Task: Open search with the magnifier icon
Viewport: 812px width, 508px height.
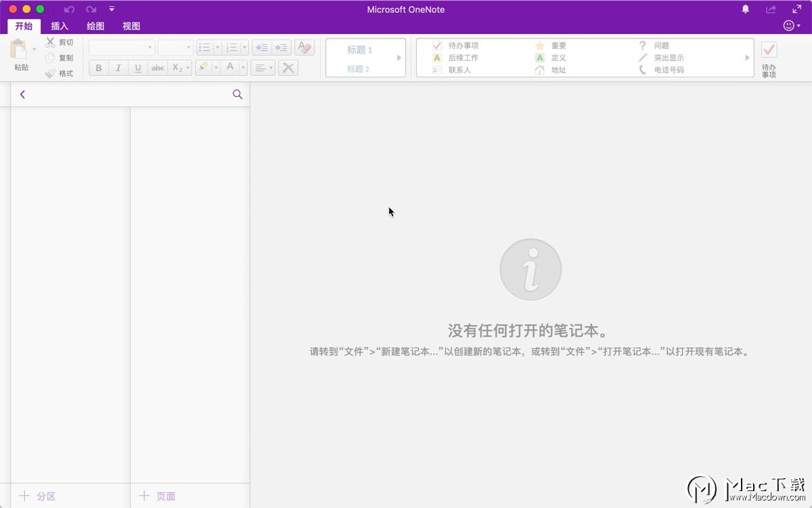Action: (238, 94)
